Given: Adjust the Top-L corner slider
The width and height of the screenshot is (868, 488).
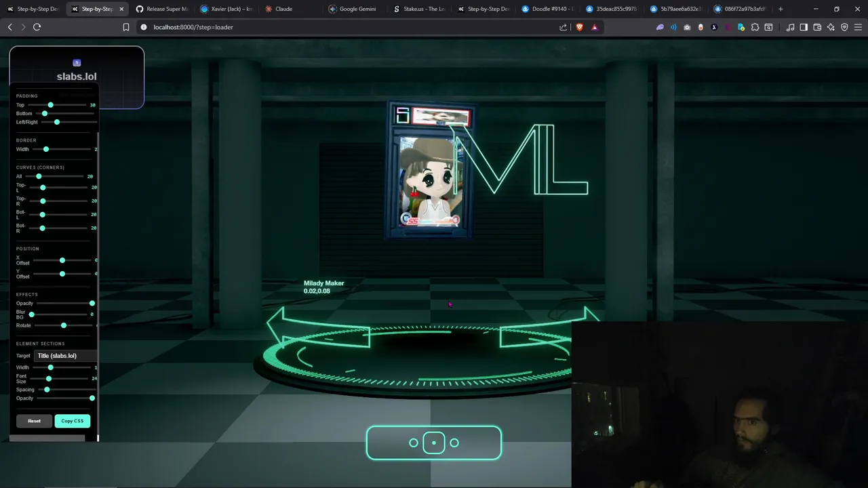Looking at the screenshot, I should (x=59, y=187).
